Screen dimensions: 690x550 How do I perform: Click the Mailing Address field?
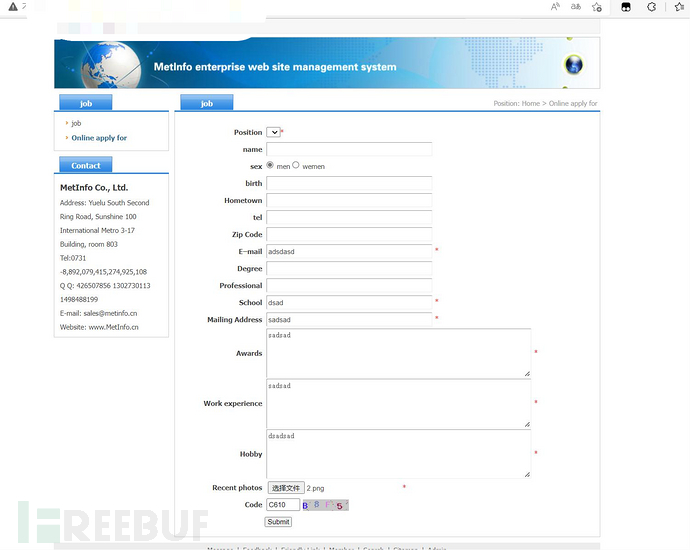point(349,319)
